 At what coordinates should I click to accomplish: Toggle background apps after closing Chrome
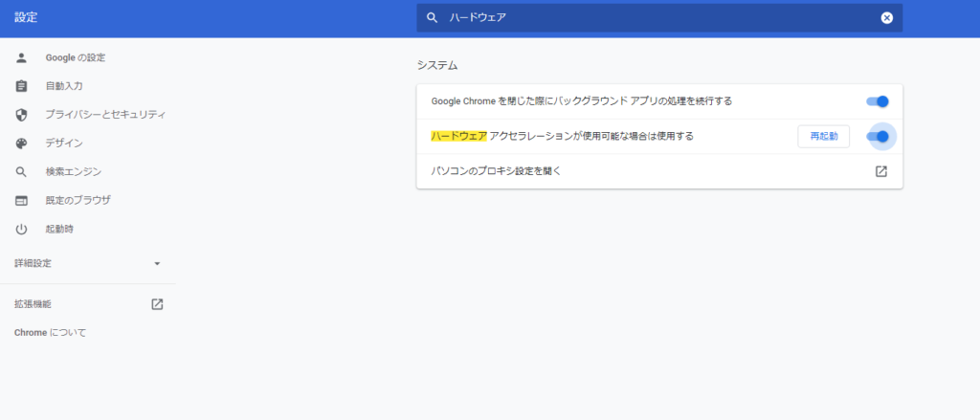pyautogui.click(x=878, y=101)
